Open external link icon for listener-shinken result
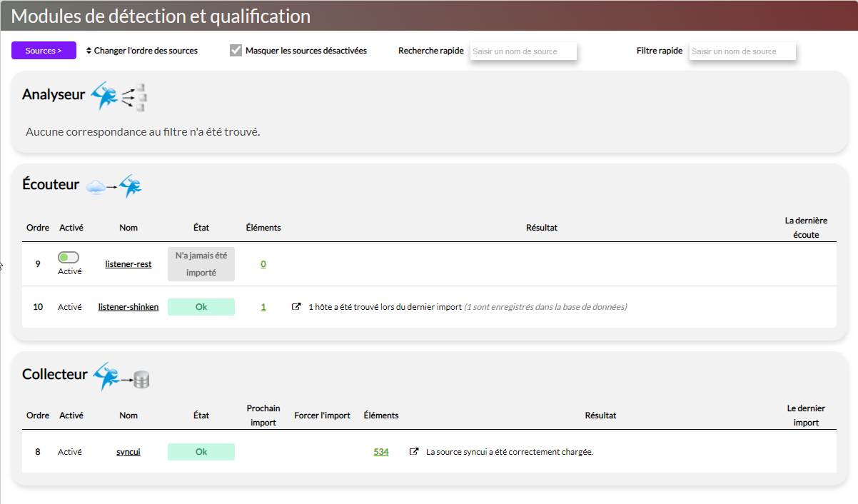 click(296, 307)
